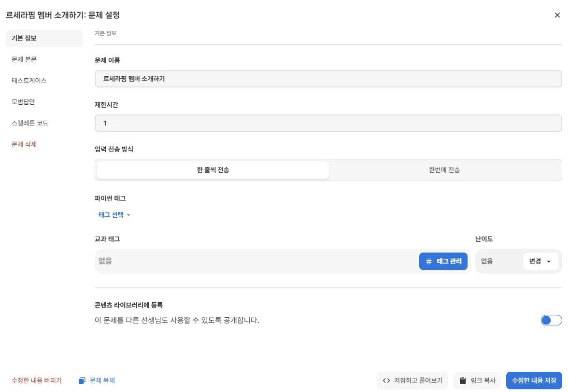Click the copy icon beside 문제 복제

[x=82, y=380]
